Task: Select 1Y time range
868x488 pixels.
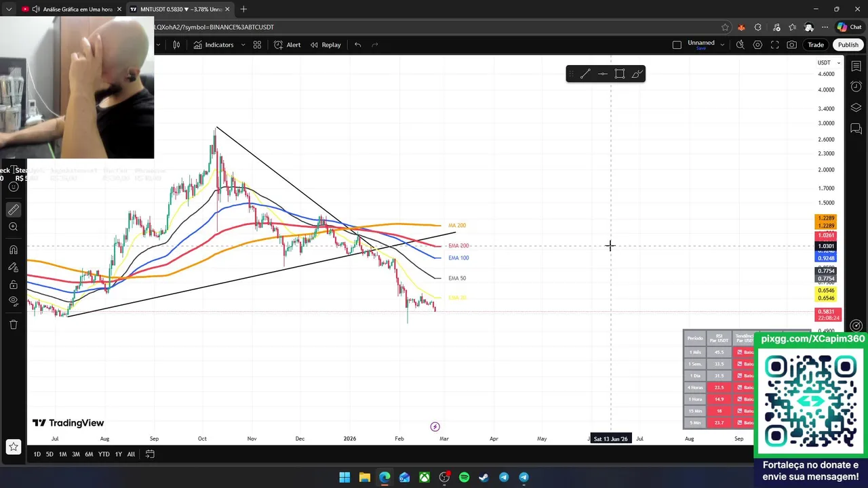Action: pyautogui.click(x=119, y=454)
